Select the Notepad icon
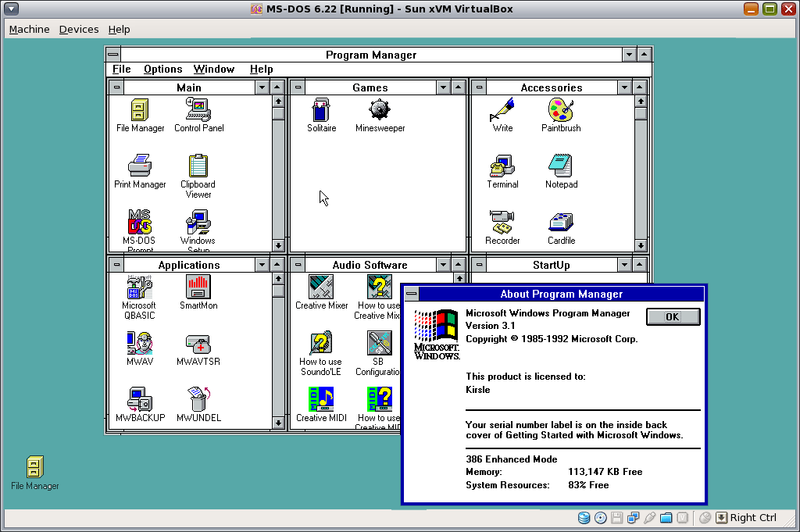The image size is (800, 532). (561, 171)
